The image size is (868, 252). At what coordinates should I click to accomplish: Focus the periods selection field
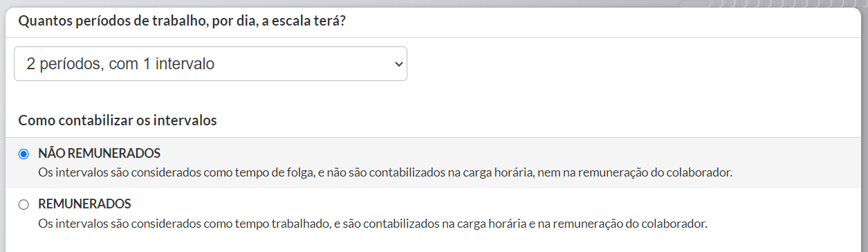point(210,64)
